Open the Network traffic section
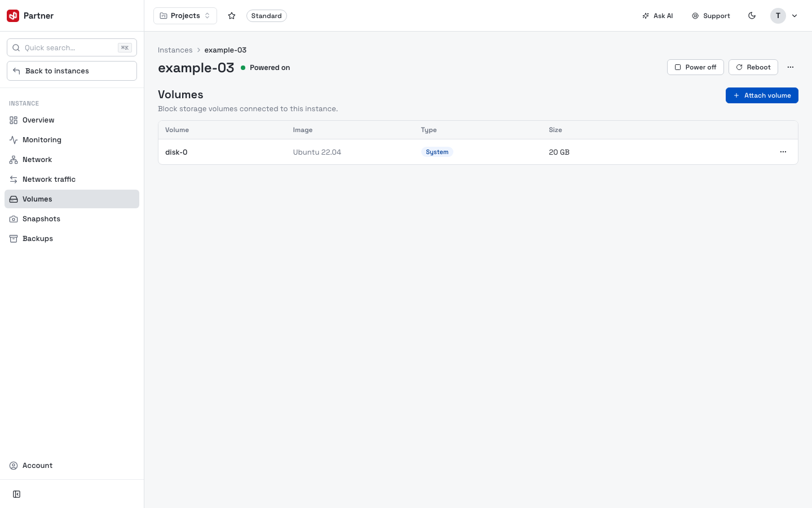Viewport: 812px width, 508px height. click(72, 179)
